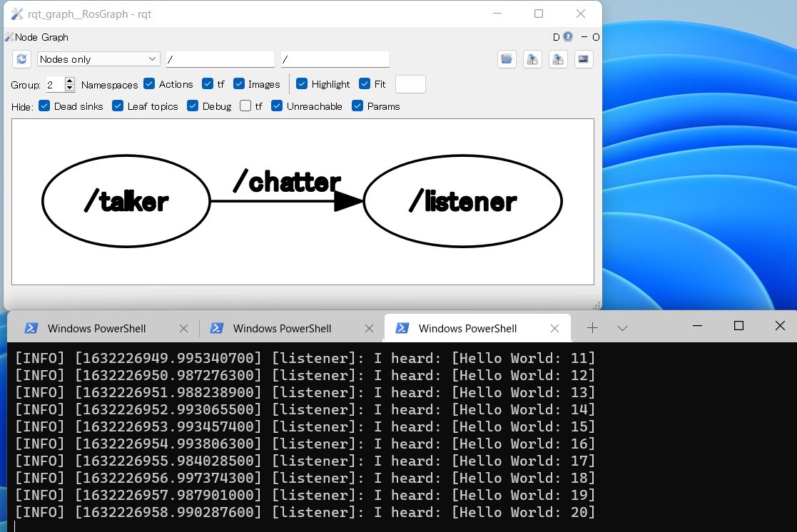Screen dimensions: 797x532
Task: Click PowerShell icon on third tab
Action: pos(402,328)
